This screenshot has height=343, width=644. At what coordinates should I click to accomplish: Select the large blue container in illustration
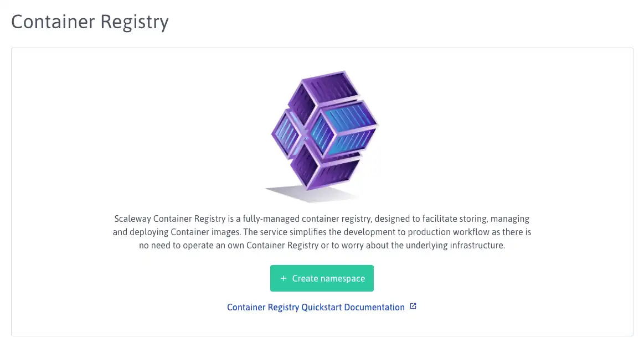(x=343, y=129)
